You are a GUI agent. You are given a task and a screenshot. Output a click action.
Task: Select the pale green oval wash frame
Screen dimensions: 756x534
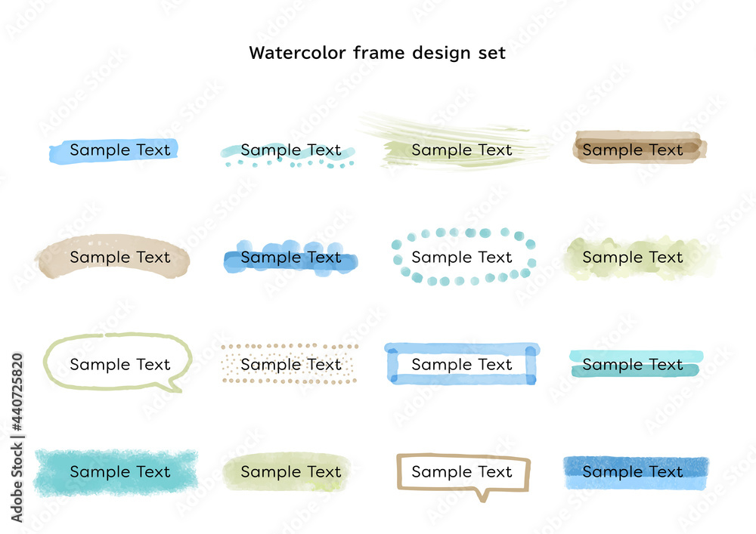(287, 472)
